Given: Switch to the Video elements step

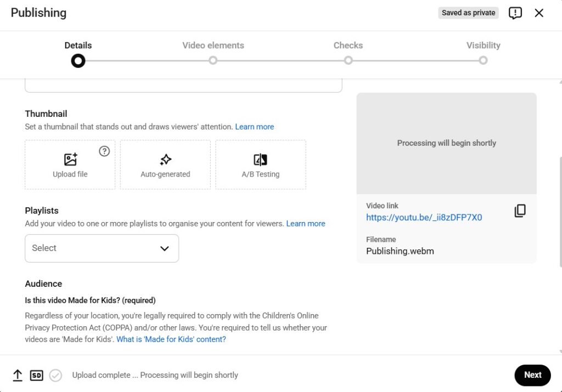Looking at the screenshot, I should (213, 60).
